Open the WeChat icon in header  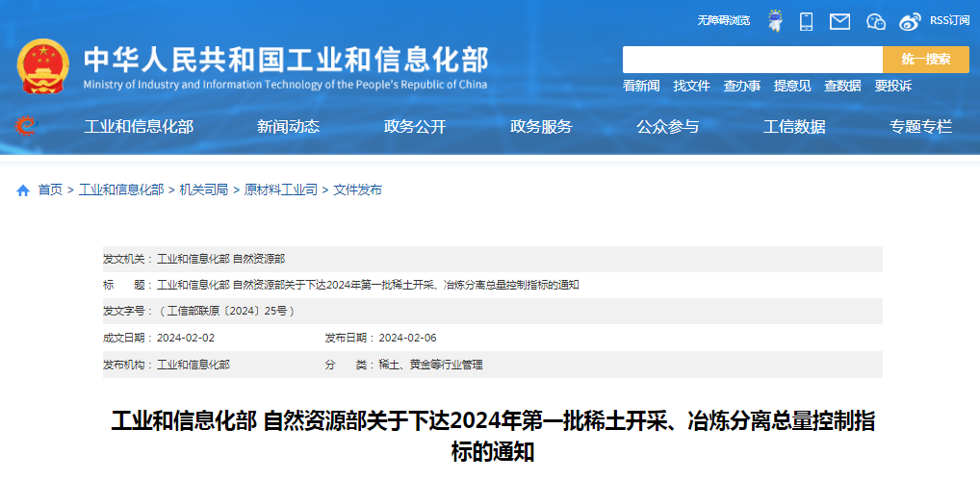pyautogui.click(x=875, y=20)
